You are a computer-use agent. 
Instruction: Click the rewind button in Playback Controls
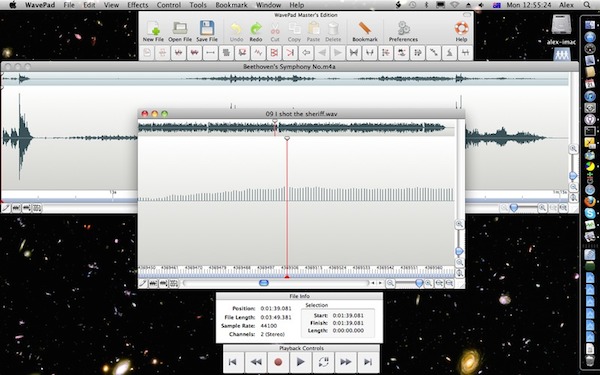click(256, 362)
